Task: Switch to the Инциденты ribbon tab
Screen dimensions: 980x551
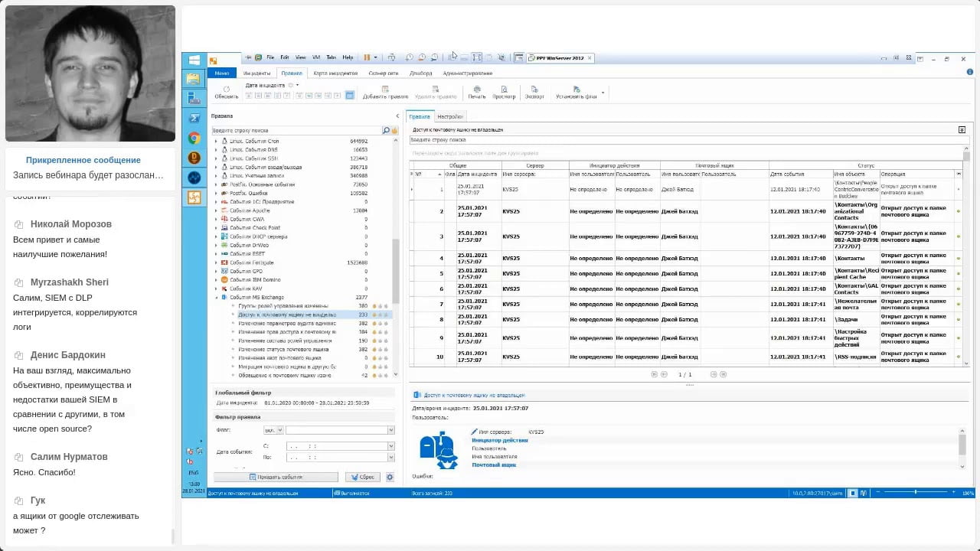Action: (256, 73)
